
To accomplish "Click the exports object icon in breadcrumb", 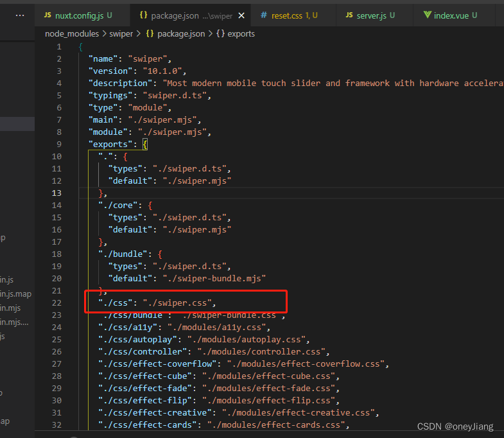I will pos(220,33).
